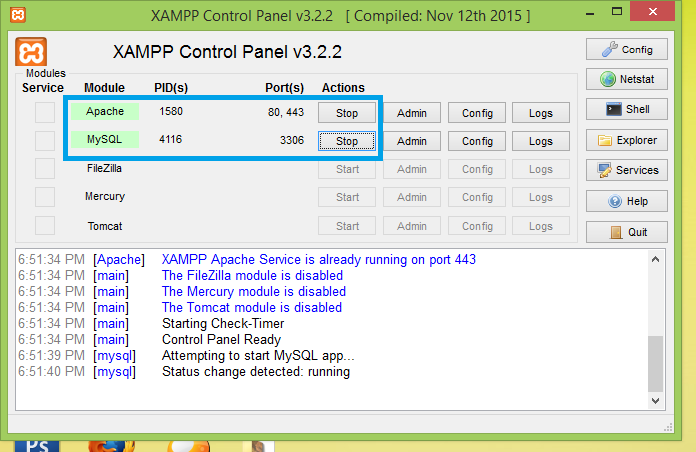Open the XAMPP Shell
Viewport: 696px width, 452px height.
[626, 109]
